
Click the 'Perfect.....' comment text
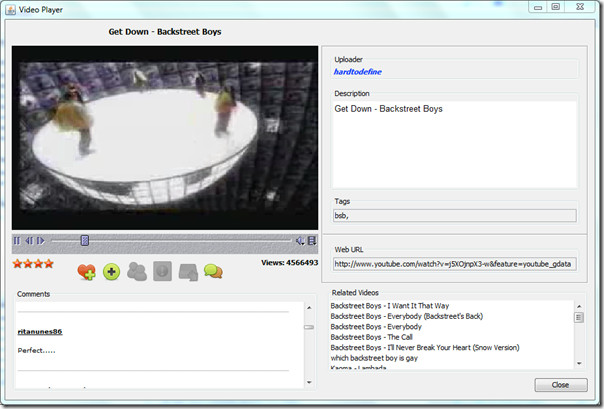37,350
